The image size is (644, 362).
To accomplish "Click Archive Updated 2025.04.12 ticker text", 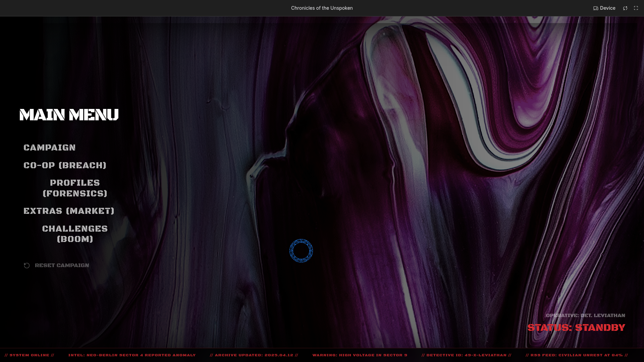I will tap(254, 355).
